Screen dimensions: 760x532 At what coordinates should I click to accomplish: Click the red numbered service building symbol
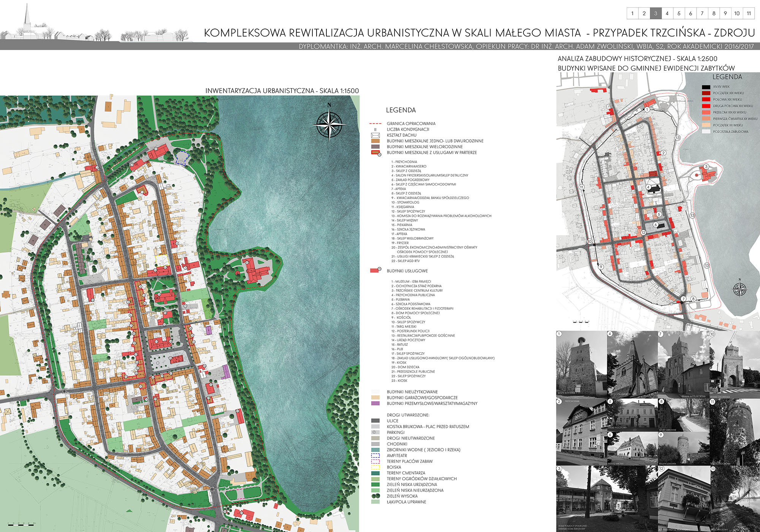click(x=375, y=270)
